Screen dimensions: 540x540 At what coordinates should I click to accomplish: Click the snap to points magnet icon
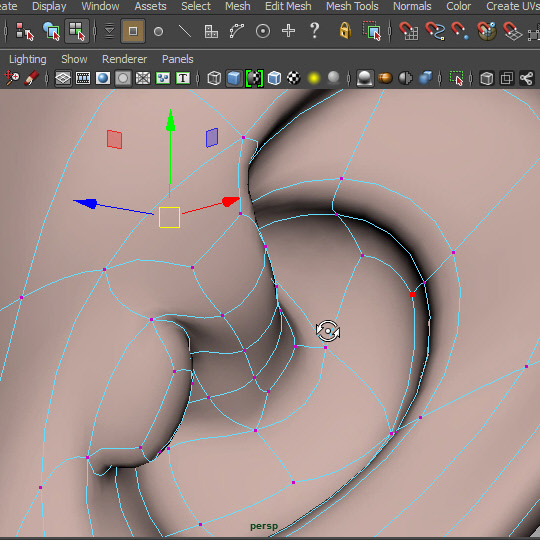tap(460, 31)
